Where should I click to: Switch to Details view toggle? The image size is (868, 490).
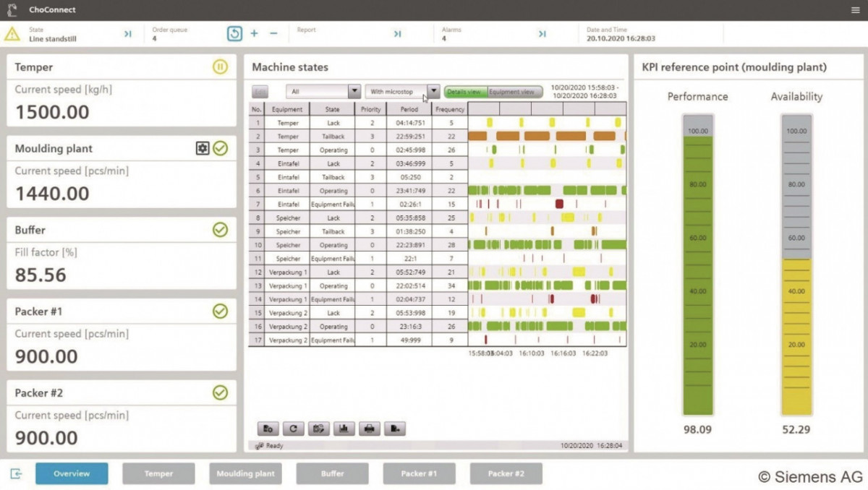tap(464, 92)
